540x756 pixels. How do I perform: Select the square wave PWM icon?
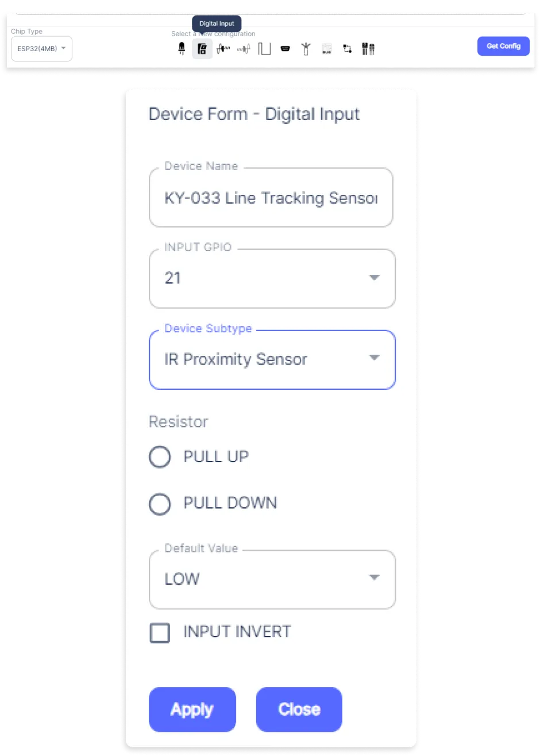click(x=264, y=49)
